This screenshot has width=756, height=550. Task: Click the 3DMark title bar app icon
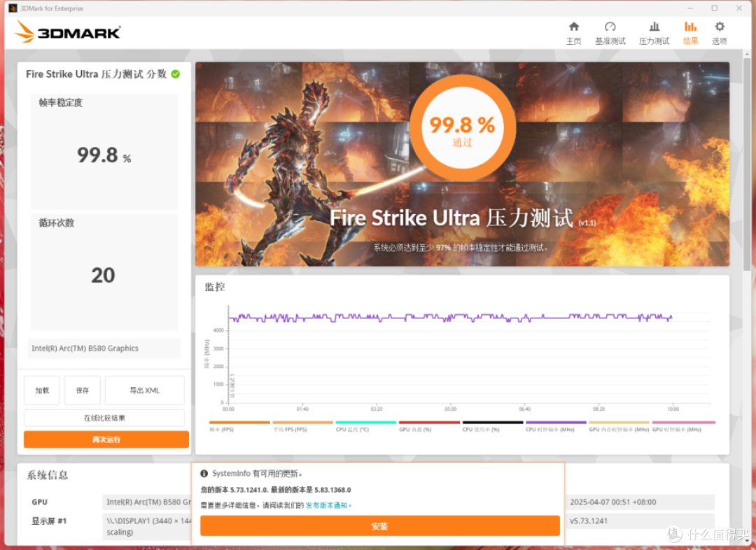point(13,8)
